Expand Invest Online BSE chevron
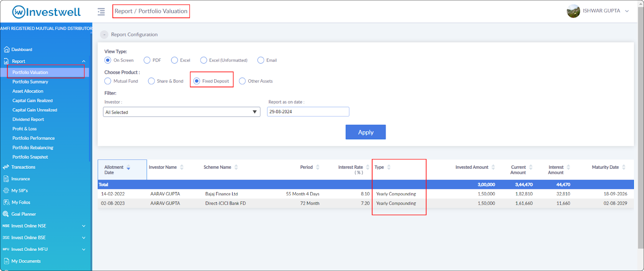The height and width of the screenshot is (271, 644). tap(84, 238)
